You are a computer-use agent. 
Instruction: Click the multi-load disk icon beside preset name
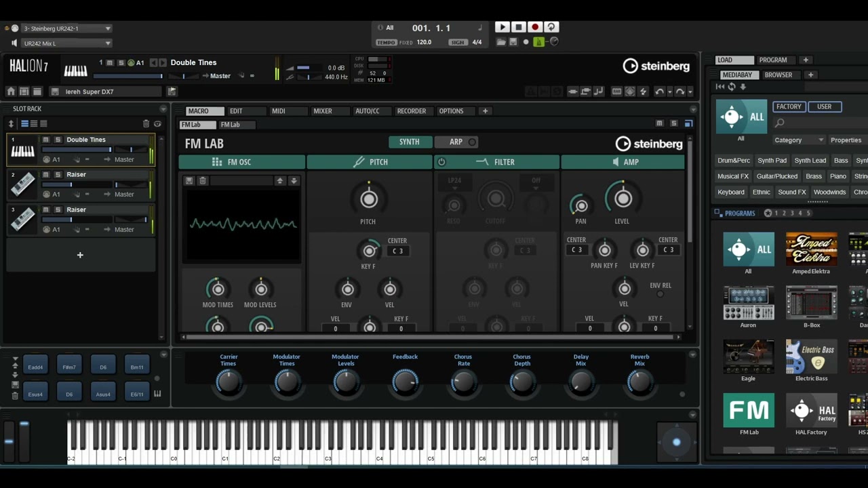[x=55, y=91]
